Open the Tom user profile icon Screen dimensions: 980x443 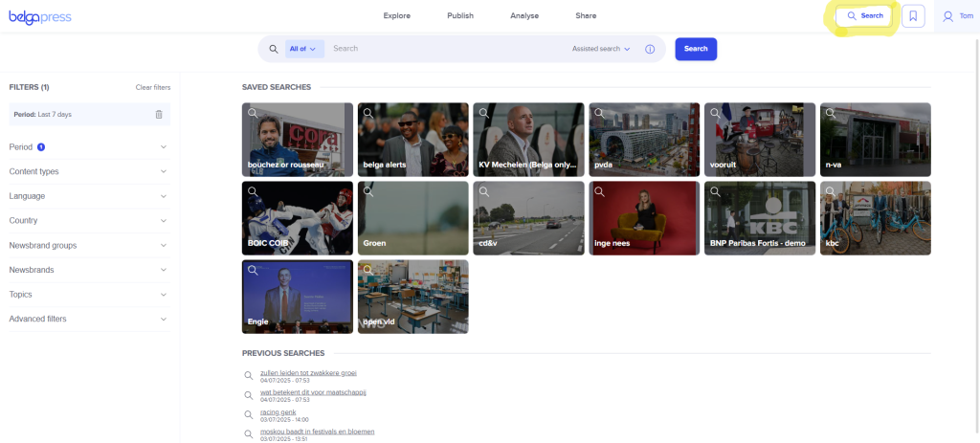click(948, 16)
